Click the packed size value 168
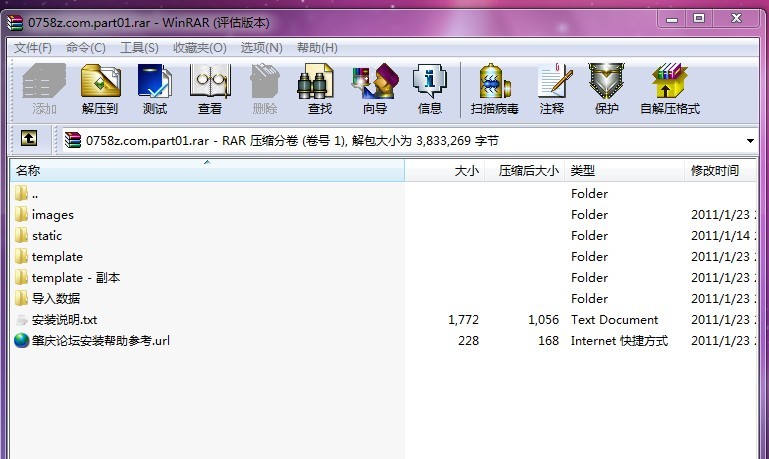 tap(548, 340)
